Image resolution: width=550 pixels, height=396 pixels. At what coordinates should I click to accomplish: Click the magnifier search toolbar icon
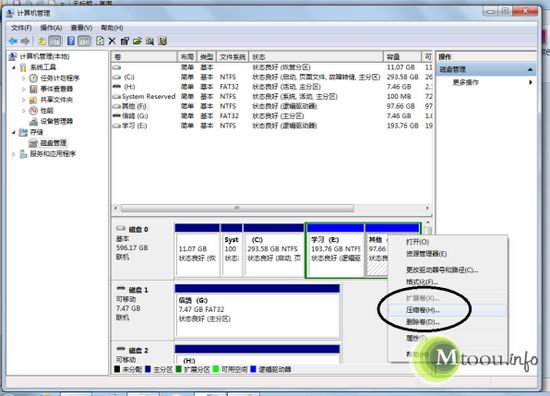[x=150, y=41]
